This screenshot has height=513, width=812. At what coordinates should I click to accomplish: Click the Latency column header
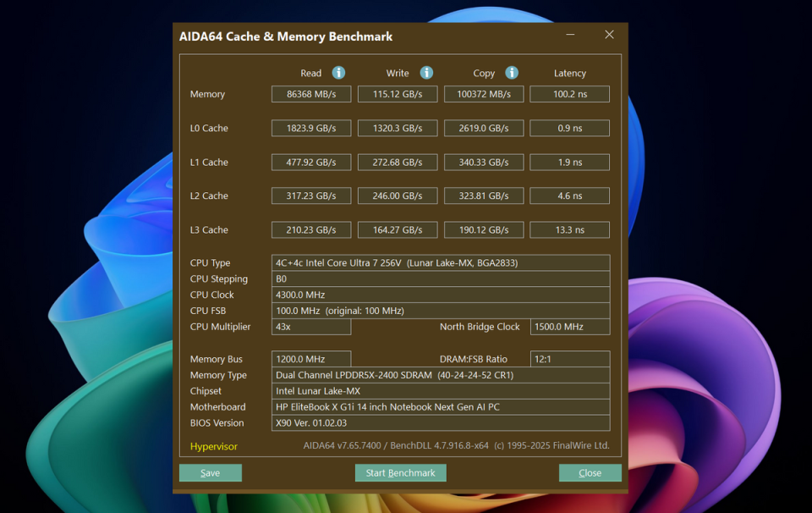point(569,73)
